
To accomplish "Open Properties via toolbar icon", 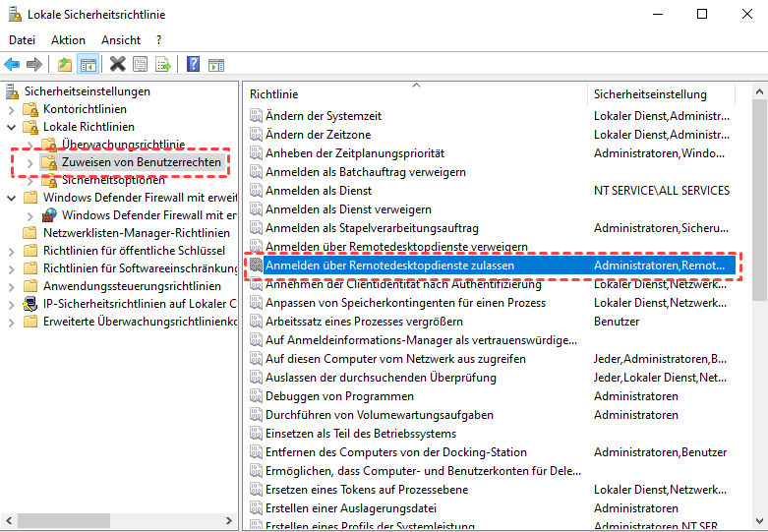I will click(141, 64).
